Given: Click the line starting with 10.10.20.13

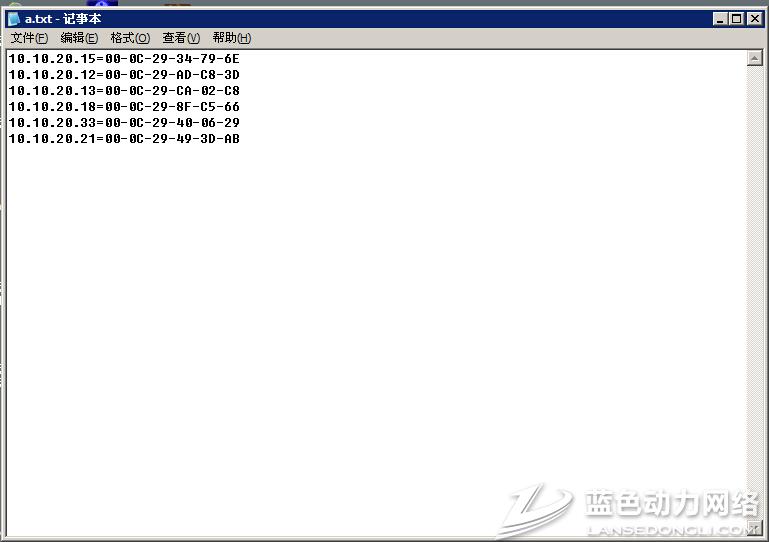Looking at the screenshot, I should click(x=124, y=91).
